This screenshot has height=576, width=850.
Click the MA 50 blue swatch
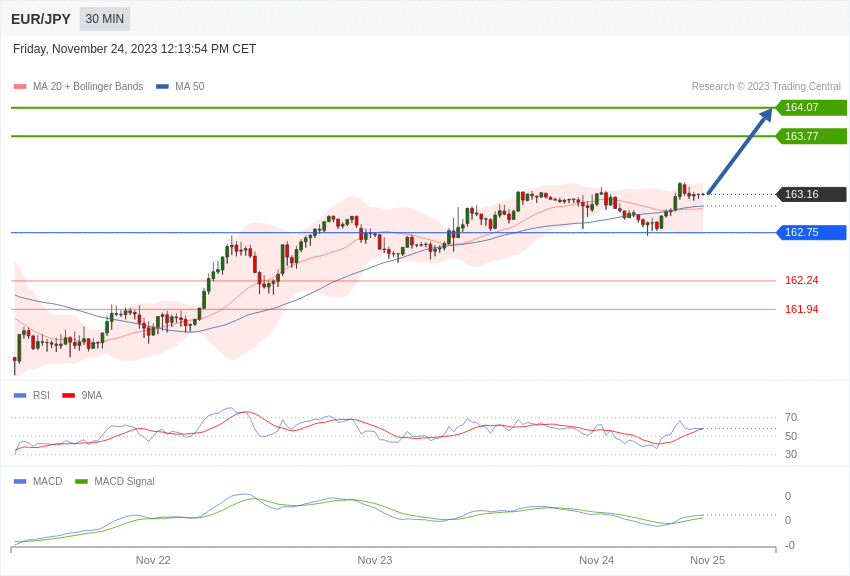click(162, 86)
